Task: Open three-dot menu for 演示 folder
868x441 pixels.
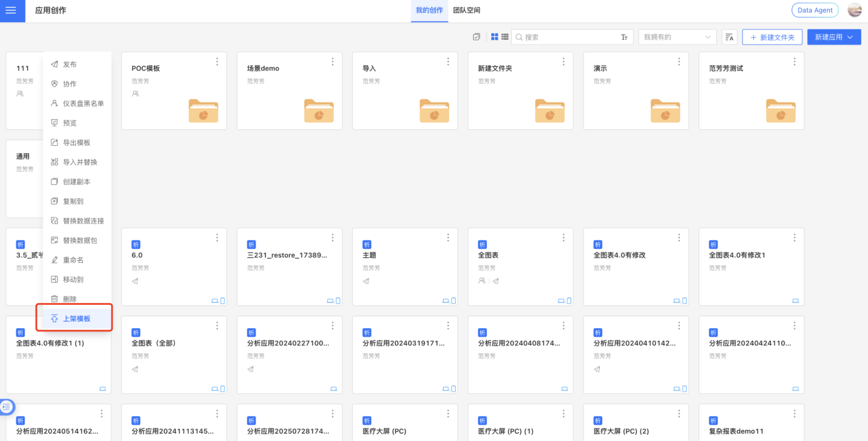Action: pyautogui.click(x=679, y=62)
